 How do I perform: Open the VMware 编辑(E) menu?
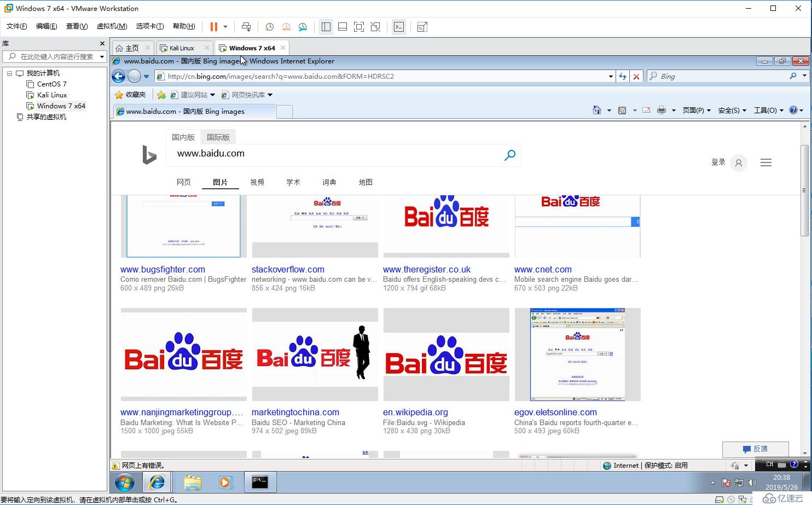pyautogui.click(x=47, y=26)
